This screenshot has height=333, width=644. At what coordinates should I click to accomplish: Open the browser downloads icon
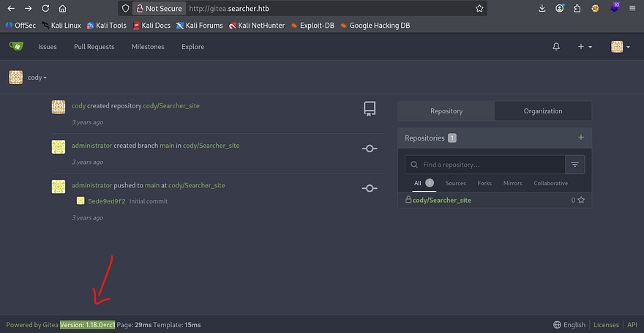(542, 9)
